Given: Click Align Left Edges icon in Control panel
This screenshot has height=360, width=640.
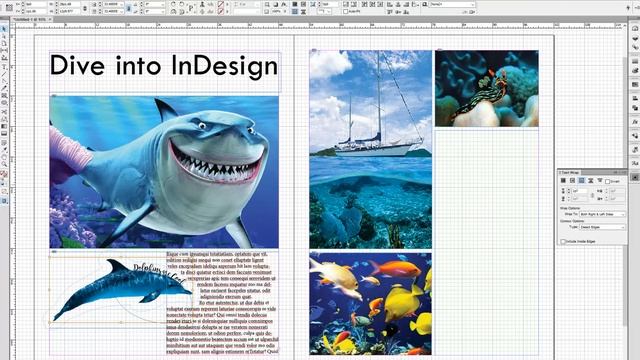Looking at the screenshot, I should [x=390, y=4].
